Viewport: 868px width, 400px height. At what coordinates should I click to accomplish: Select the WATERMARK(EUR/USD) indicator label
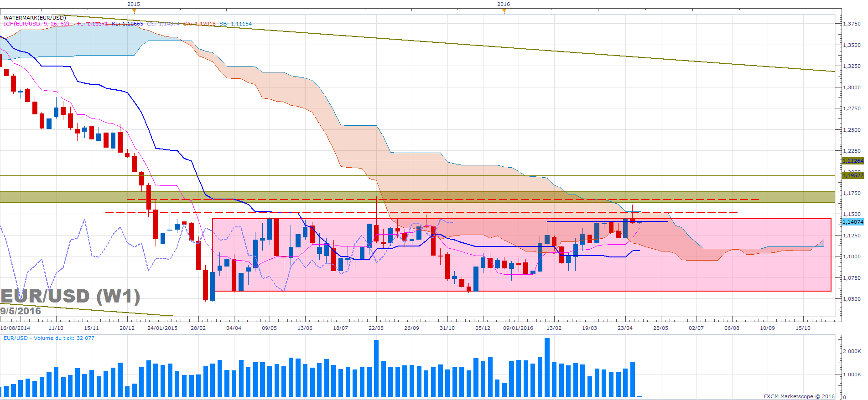tap(35, 18)
